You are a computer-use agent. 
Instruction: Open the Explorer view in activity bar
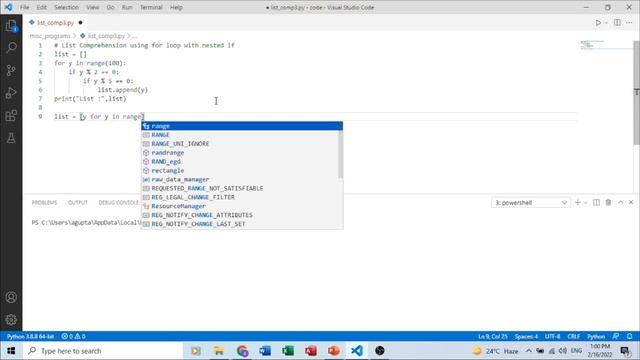[x=11, y=26]
